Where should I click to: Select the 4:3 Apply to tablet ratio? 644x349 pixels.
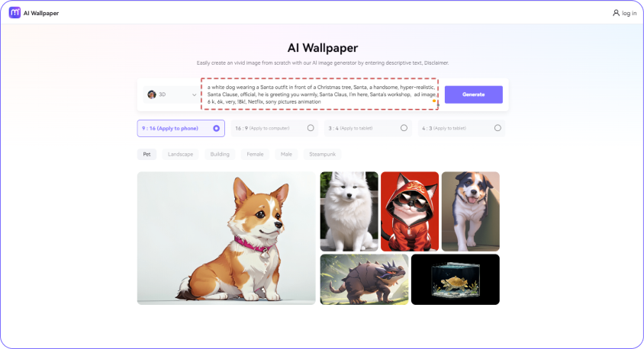click(x=461, y=128)
